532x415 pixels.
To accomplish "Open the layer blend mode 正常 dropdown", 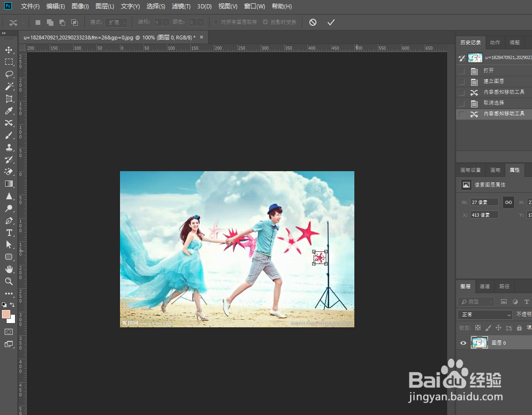I will tap(485, 315).
